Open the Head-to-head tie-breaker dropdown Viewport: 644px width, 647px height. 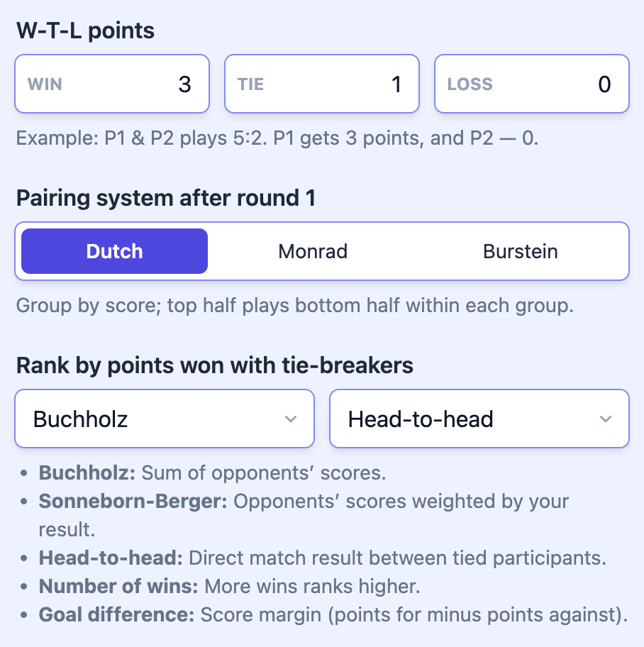pyautogui.click(x=479, y=419)
